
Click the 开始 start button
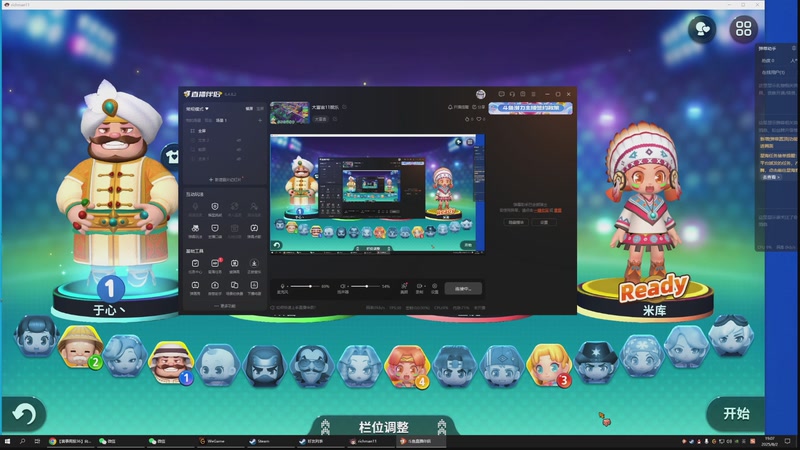736,413
